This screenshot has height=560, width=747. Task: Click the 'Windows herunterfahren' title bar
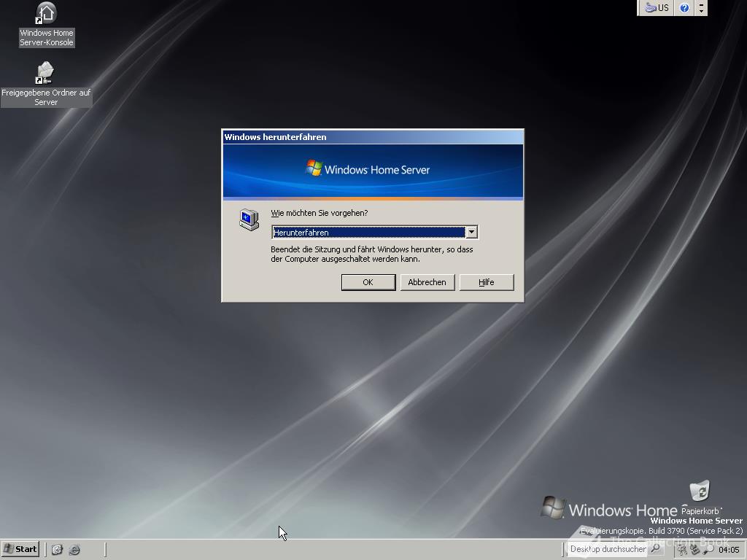point(373,137)
